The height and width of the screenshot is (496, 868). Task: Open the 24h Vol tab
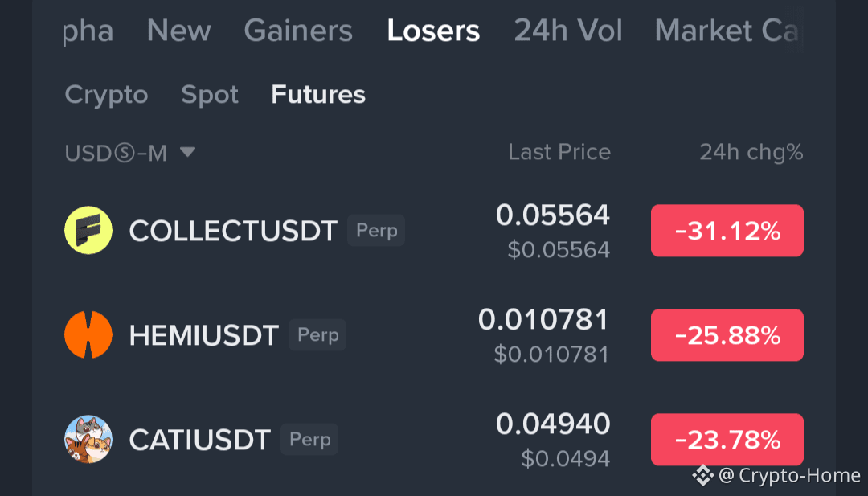pos(568,31)
